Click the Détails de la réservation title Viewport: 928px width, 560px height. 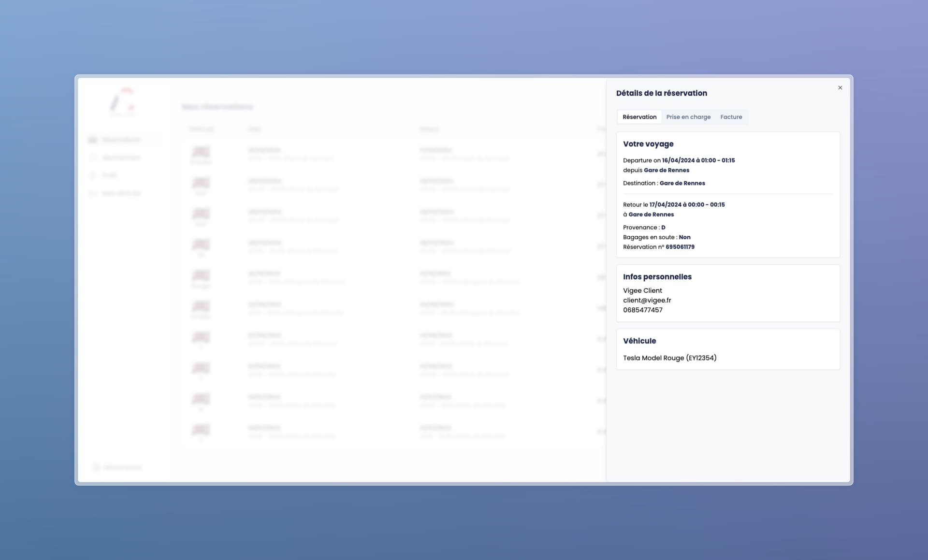[661, 93]
